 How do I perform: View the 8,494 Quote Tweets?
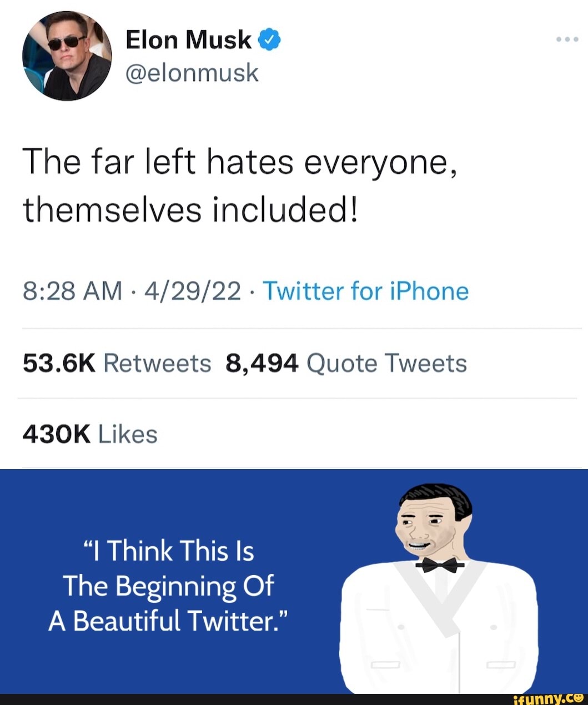(347, 362)
